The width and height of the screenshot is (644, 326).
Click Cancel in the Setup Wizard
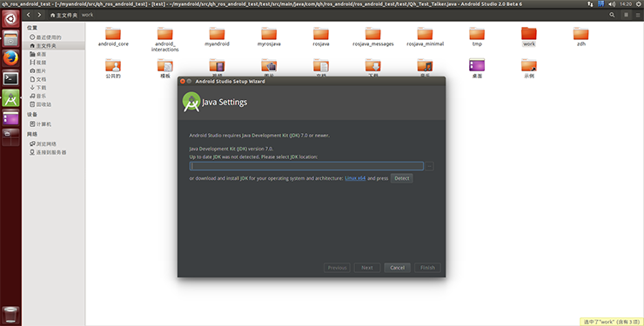pyautogui.click(x=397, y=268)
